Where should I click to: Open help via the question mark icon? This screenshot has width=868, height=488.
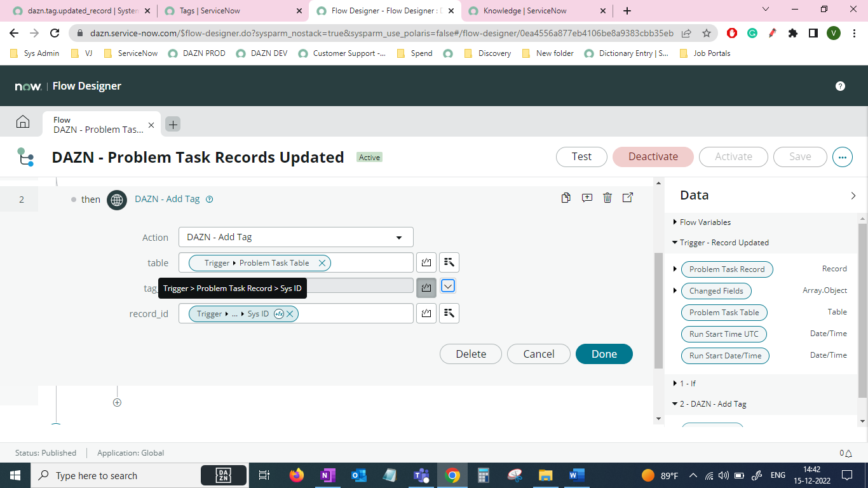click(x=840, y=86)
